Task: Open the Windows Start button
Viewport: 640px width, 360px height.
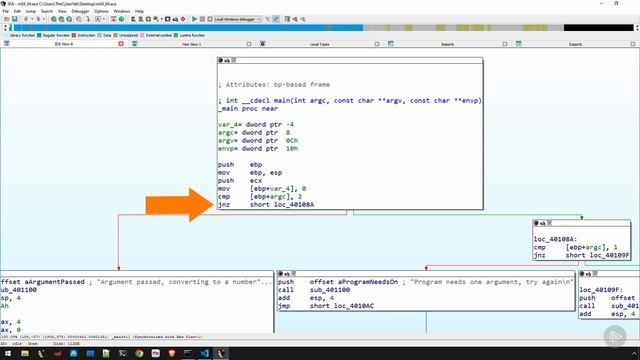Action: [x=8, y=353]
